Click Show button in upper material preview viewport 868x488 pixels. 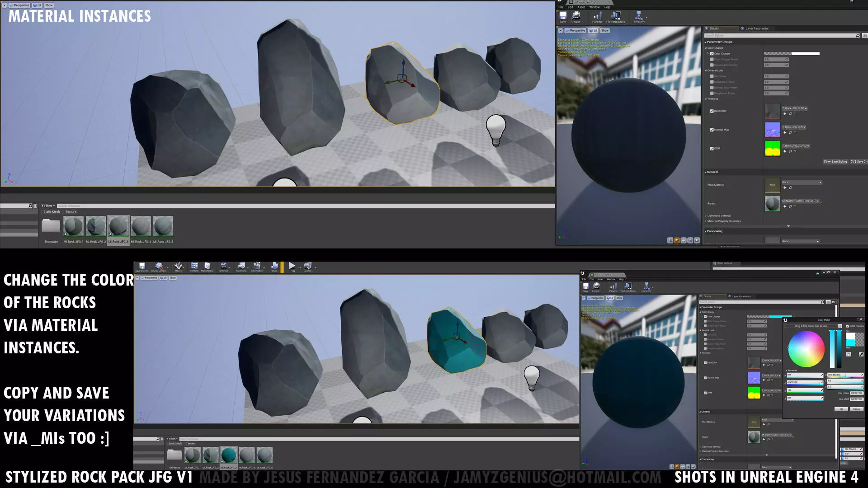point(605,30)
